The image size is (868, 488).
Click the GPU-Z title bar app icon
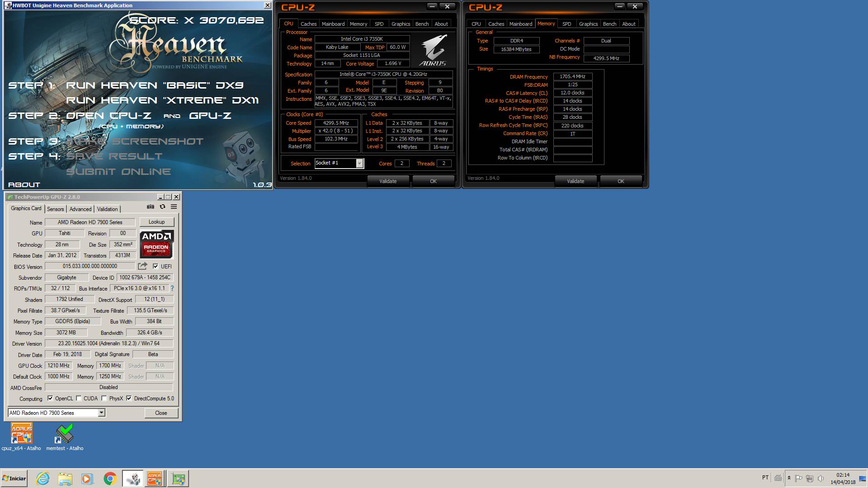coord(9,197)
